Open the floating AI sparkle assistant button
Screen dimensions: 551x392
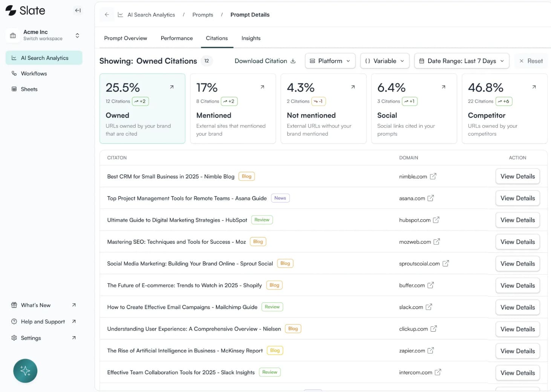[x=25, y=371]
